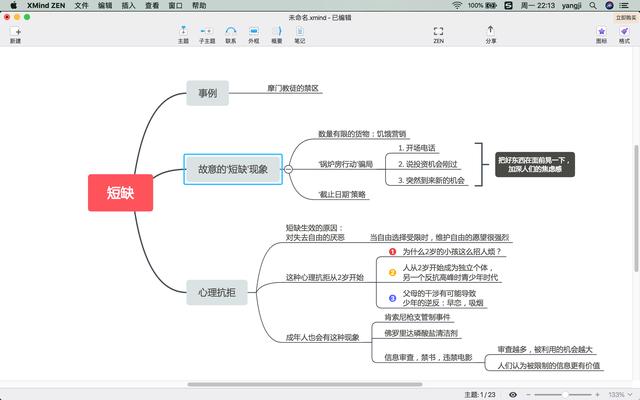Zoom out with the minus button

point(529,395)
